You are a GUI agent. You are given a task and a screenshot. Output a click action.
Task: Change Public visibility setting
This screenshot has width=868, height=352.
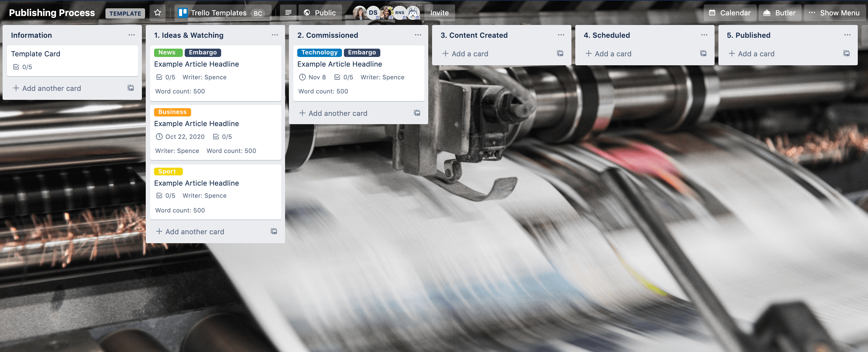pos(320,13)
